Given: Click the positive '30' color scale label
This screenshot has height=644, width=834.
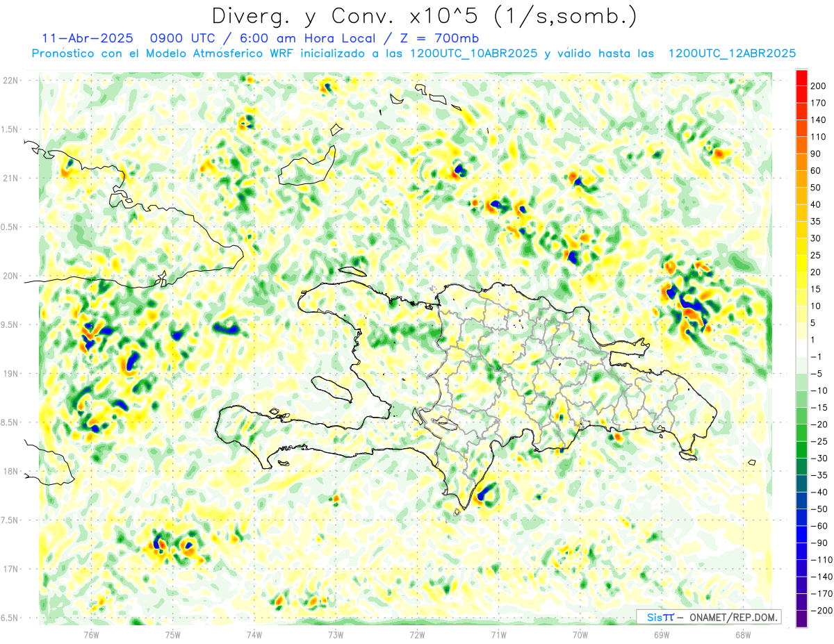Looking at the screenshot, I should coord(816,238).
